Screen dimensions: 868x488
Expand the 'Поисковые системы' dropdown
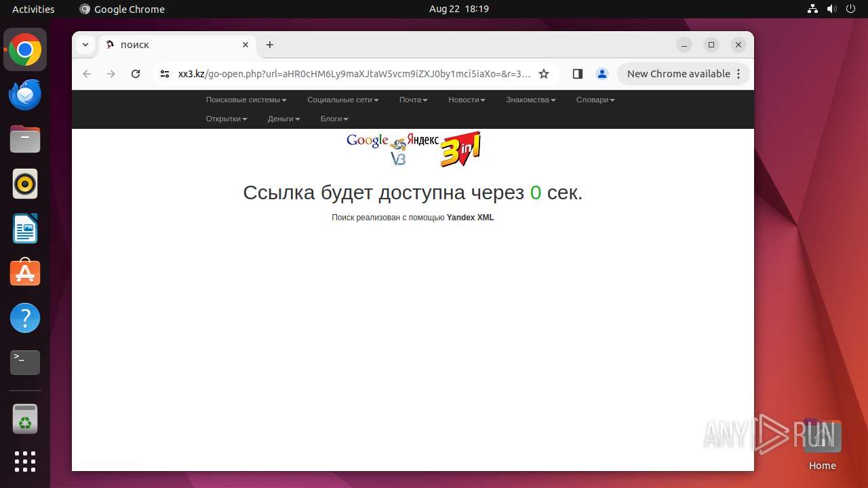(246, 100)
